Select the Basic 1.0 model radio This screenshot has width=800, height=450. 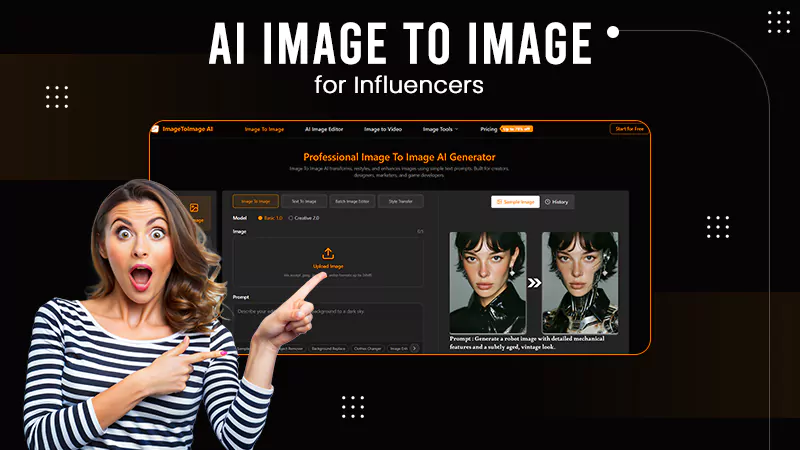[x=260, y=218]
